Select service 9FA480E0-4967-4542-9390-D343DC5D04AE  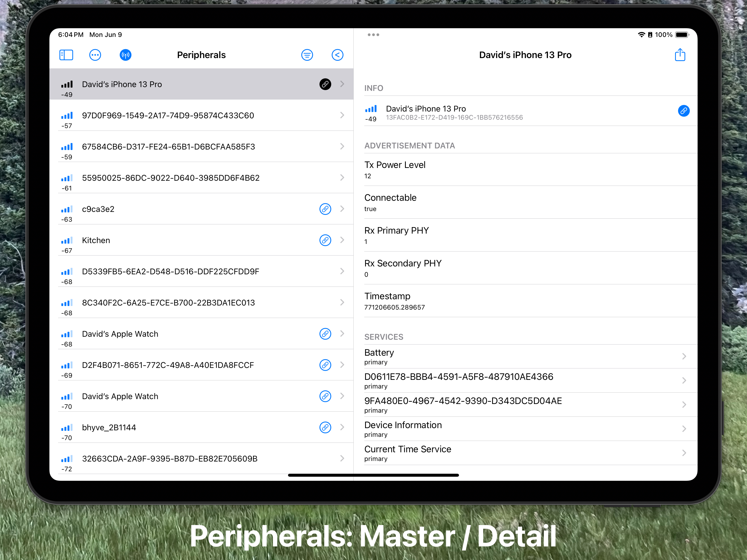pyautogui.click(x=531, y=405)
